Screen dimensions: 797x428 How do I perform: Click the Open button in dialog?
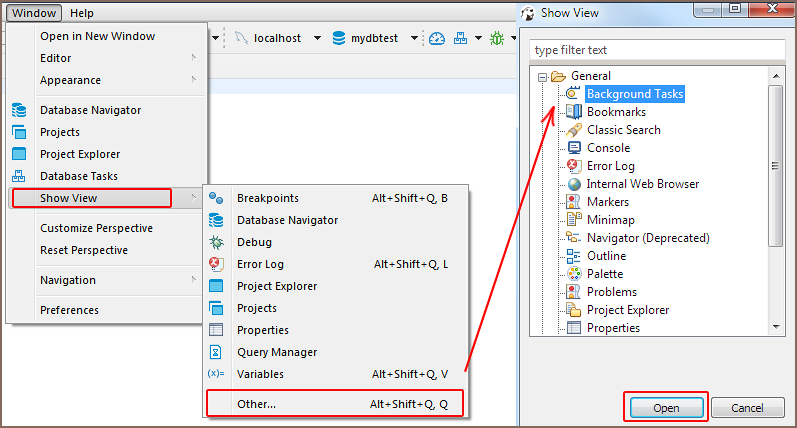click(666, 408)
